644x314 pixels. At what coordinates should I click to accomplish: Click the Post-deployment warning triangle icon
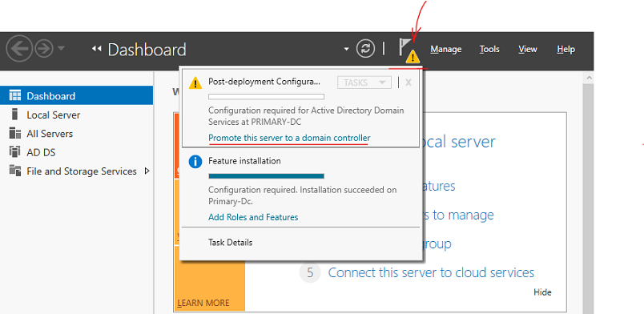(195, 83)
